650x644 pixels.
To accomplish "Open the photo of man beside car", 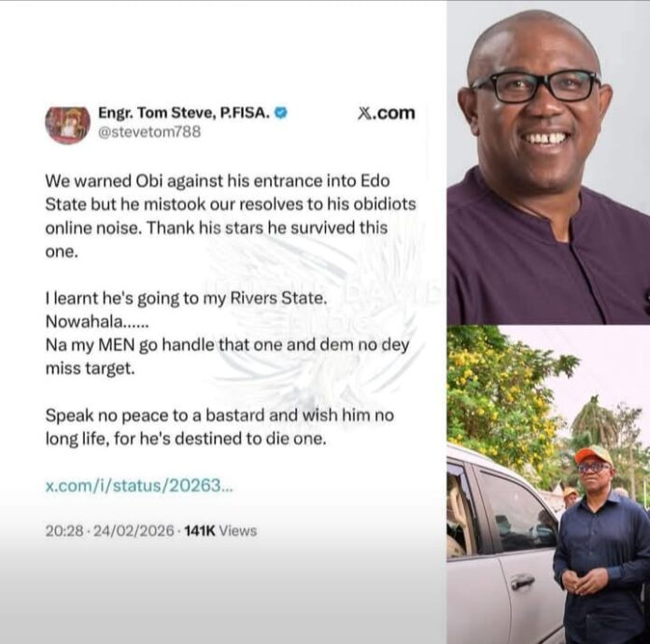I will 548,484.
